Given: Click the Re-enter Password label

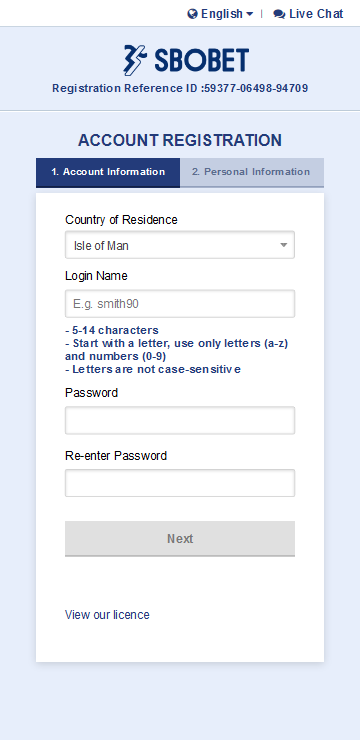Looking at the screenshot, I should (116, 456).
